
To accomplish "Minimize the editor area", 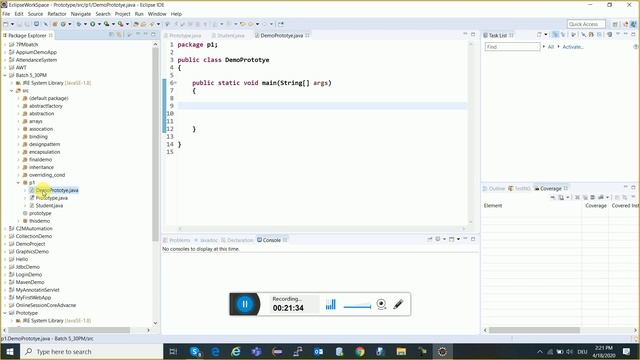I will coord(465,34).
